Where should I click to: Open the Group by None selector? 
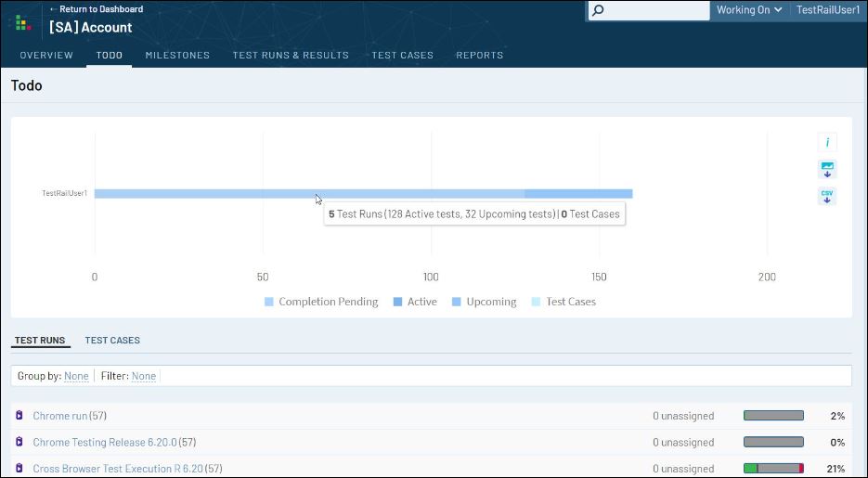pos(76,376)
